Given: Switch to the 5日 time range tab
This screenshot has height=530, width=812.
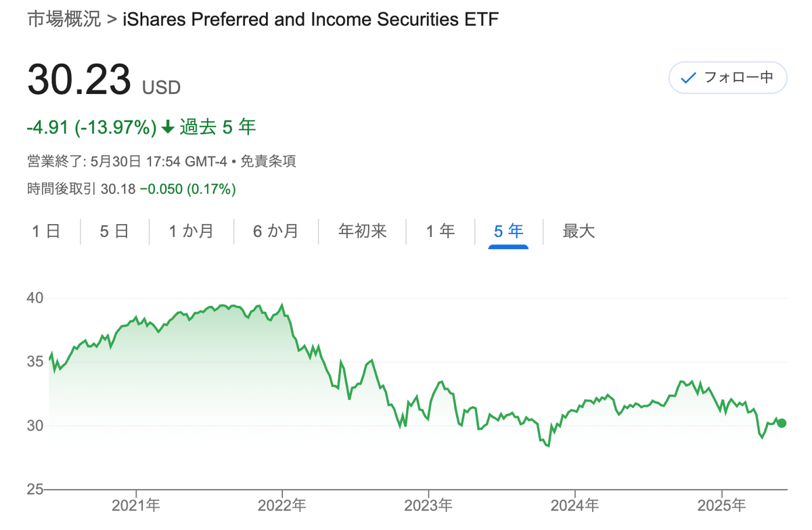Looking at the screenshot, I should click(114, 231).
